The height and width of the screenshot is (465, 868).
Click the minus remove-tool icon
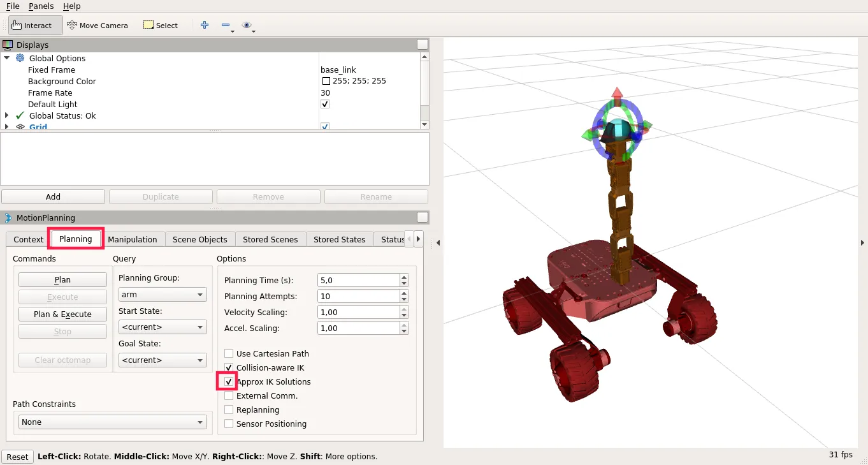point(226,26)
